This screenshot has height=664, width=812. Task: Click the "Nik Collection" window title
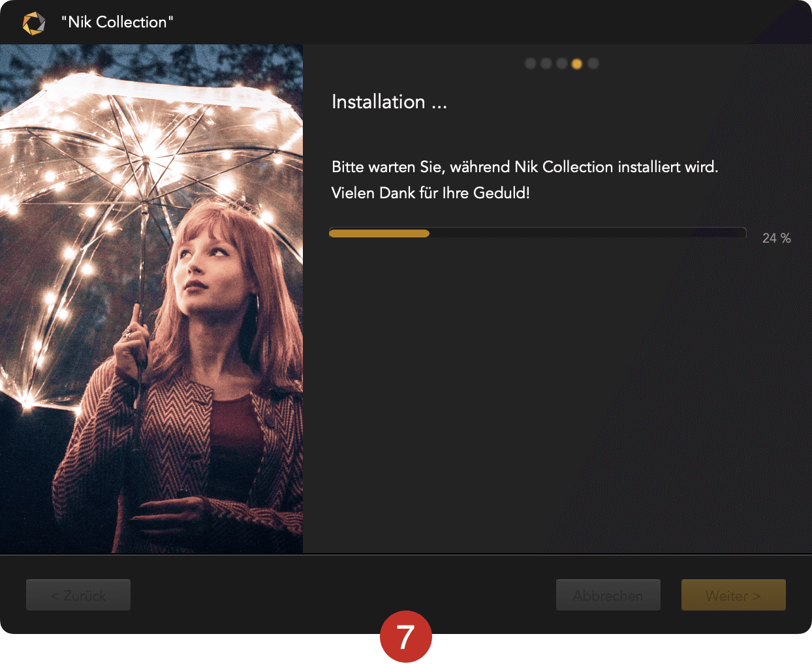117,22
